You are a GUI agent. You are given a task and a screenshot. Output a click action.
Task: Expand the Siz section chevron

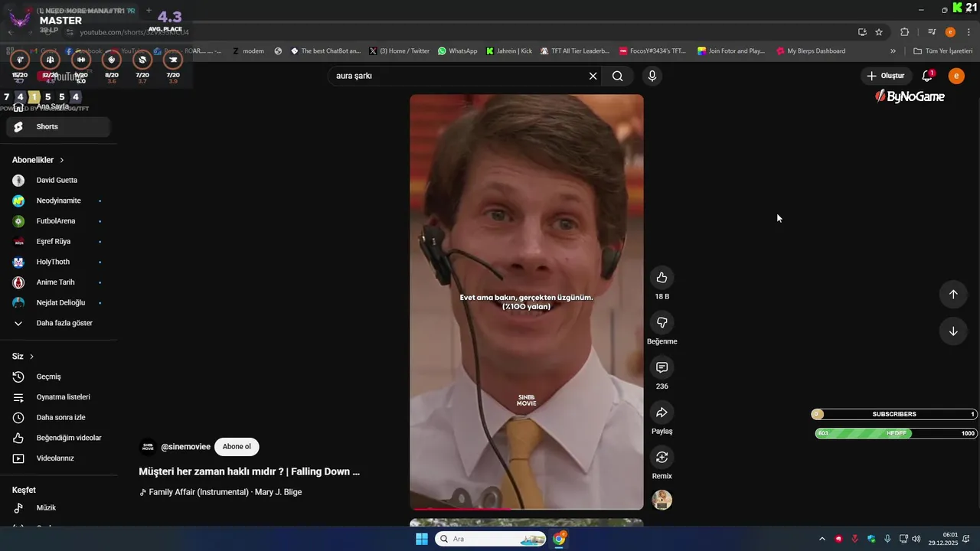click(31, 357)
